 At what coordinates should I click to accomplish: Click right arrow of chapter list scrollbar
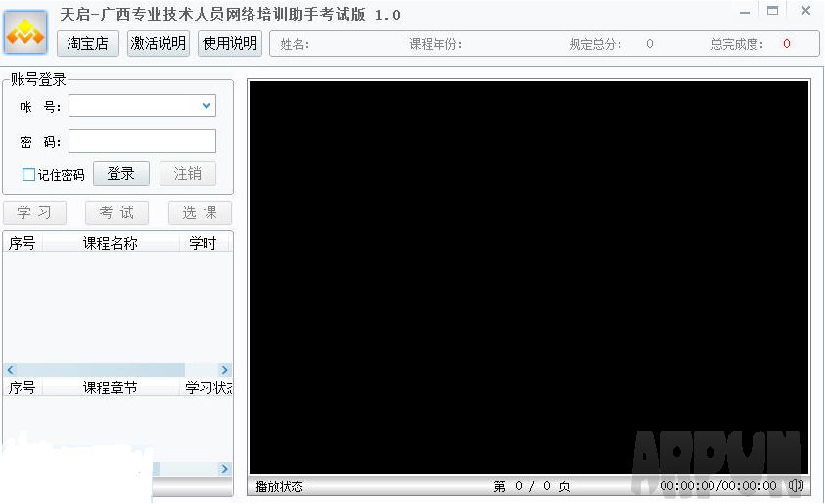[x=225, y=469]
